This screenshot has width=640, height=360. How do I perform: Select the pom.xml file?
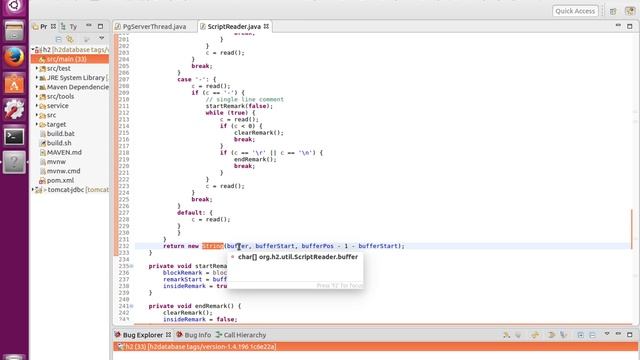(60, 180)
